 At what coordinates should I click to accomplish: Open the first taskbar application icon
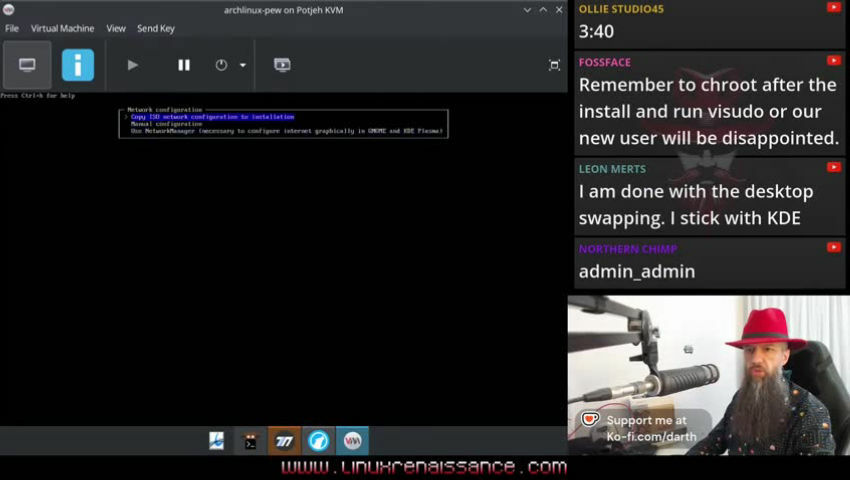[217, 440]
